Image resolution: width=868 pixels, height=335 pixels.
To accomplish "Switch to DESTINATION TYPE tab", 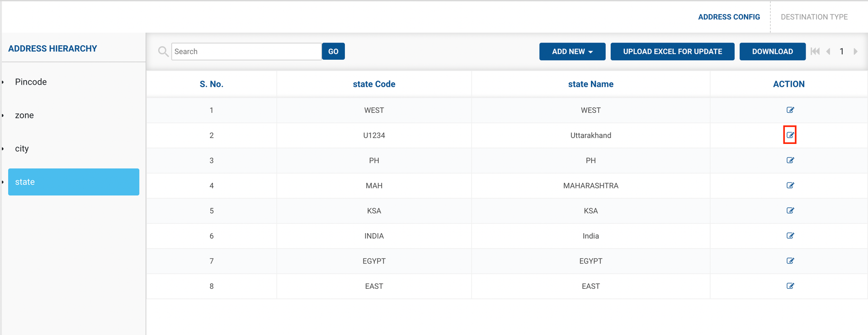I will coord(814,17).
